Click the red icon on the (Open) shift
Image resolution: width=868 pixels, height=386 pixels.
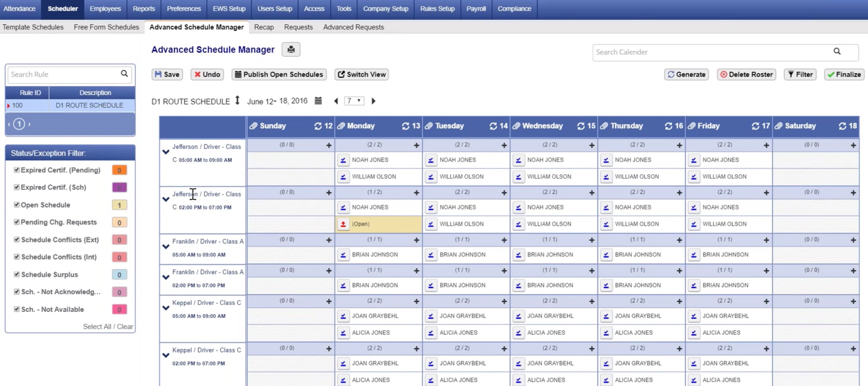click(343, 224)
